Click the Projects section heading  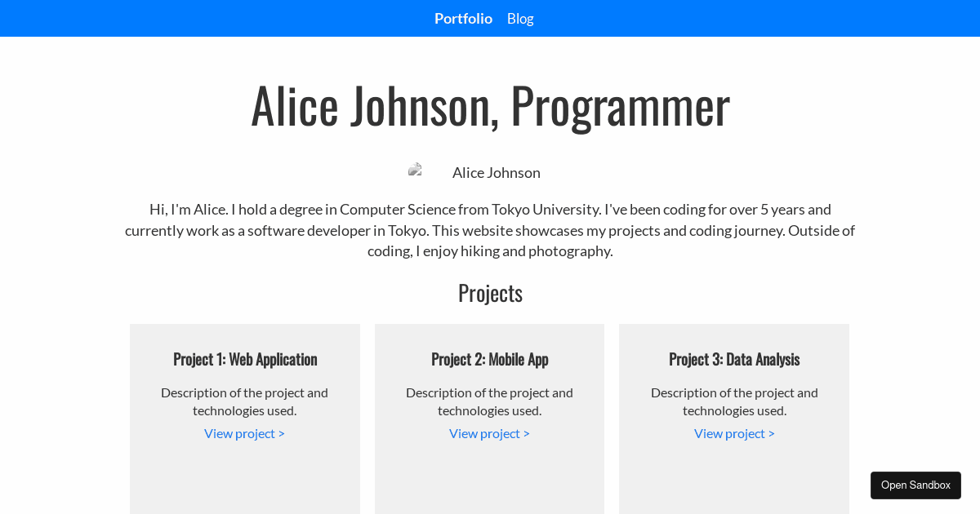[x=490, y=292]
